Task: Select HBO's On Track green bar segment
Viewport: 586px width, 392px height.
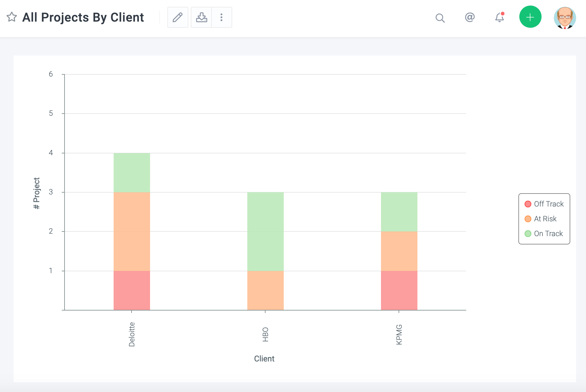Action: (x=266, y=231)
